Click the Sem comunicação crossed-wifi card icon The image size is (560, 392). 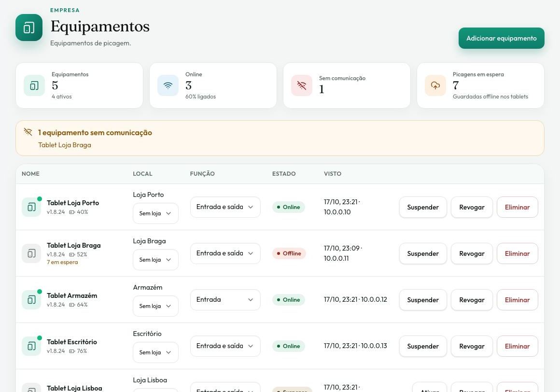pos(302,85)
